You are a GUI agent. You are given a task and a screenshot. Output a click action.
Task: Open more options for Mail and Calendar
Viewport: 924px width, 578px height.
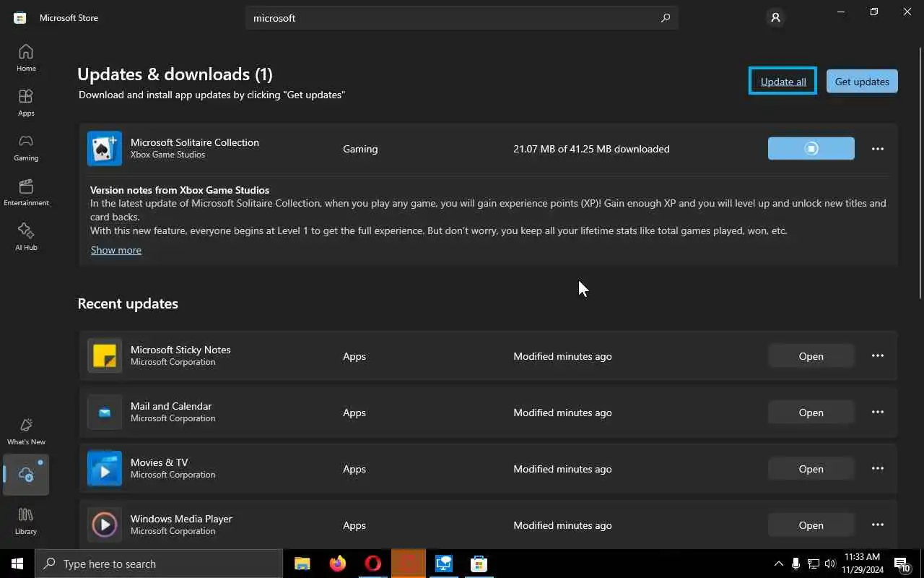click(x=878, y=413)
